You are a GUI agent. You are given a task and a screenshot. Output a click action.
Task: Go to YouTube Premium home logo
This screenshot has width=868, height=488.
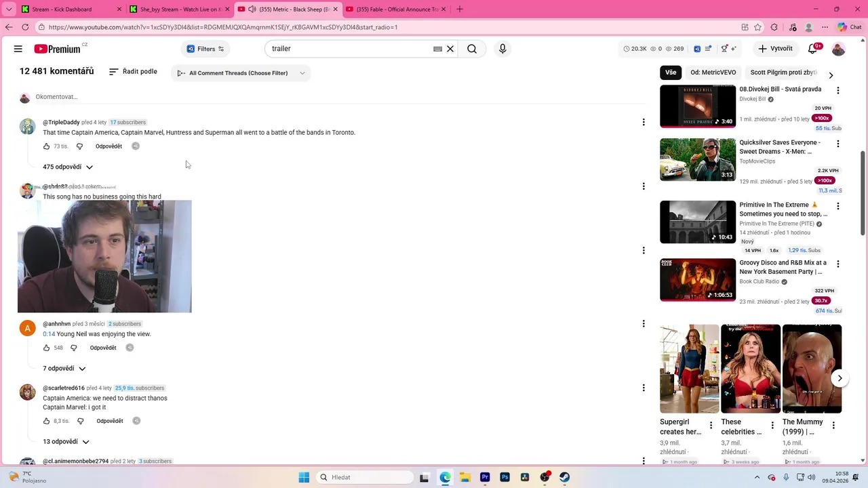(x=58, y=49)
